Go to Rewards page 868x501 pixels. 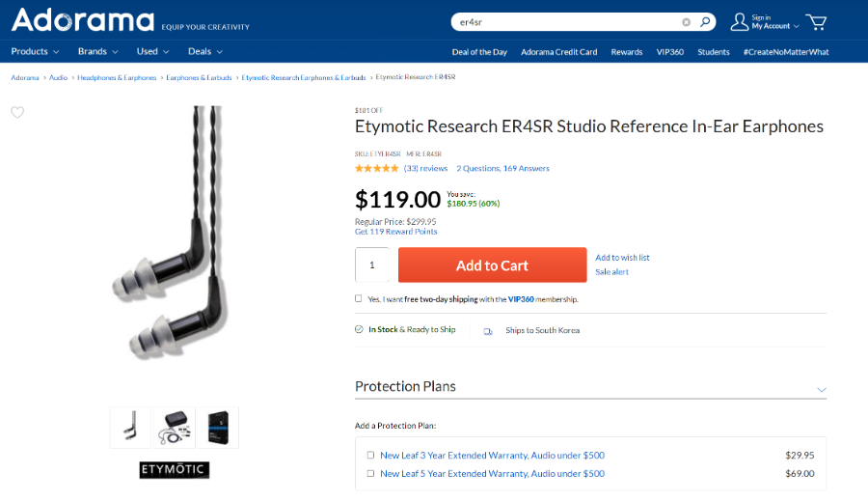click(x=627, y=52)
